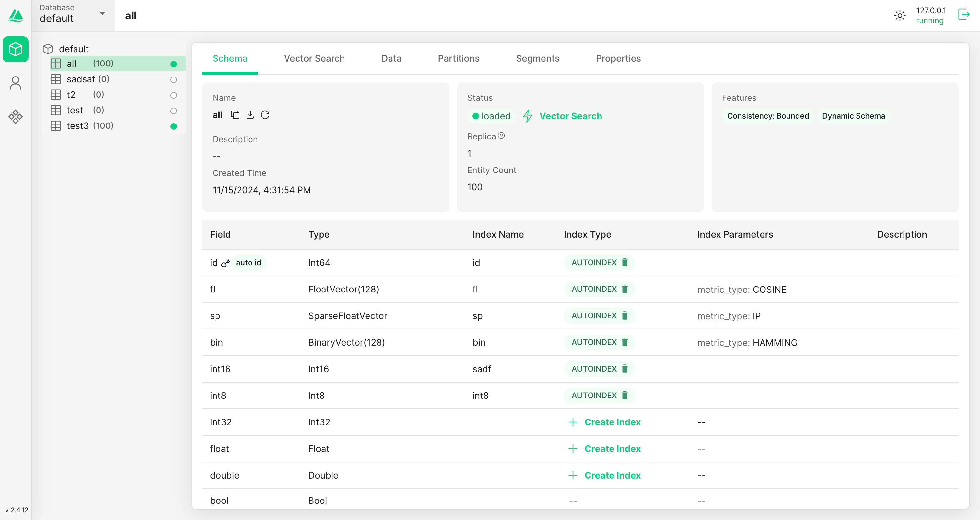The height and width of the screenshot is (520, 980).
Task: Switch to the Partitions tab
Action: click(459, 58)
